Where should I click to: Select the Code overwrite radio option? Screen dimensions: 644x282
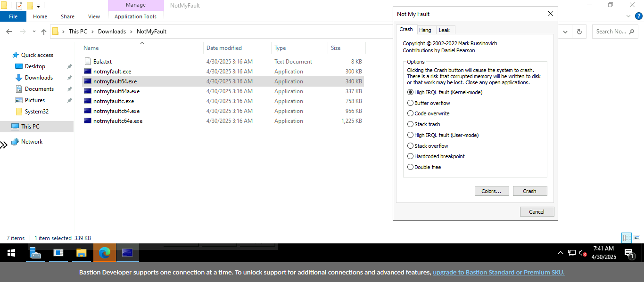tap(410, 113)
